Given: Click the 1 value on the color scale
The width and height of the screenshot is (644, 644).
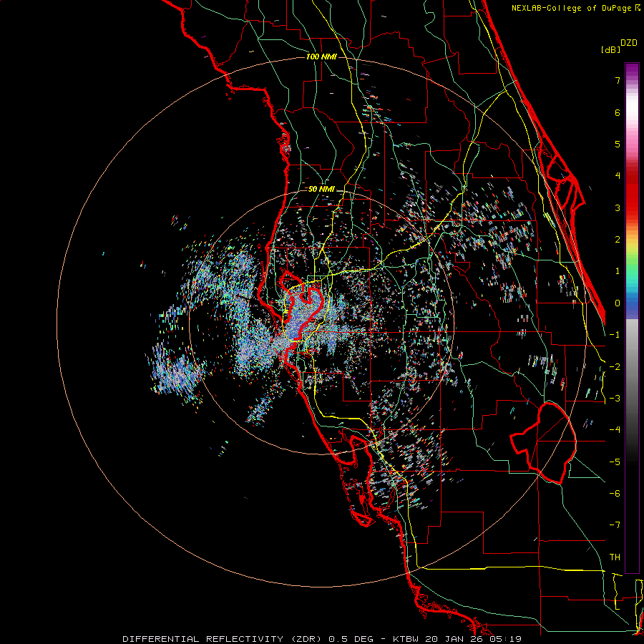Looking at the screenshot, I should pyautogui.click(x=618, y=271).
